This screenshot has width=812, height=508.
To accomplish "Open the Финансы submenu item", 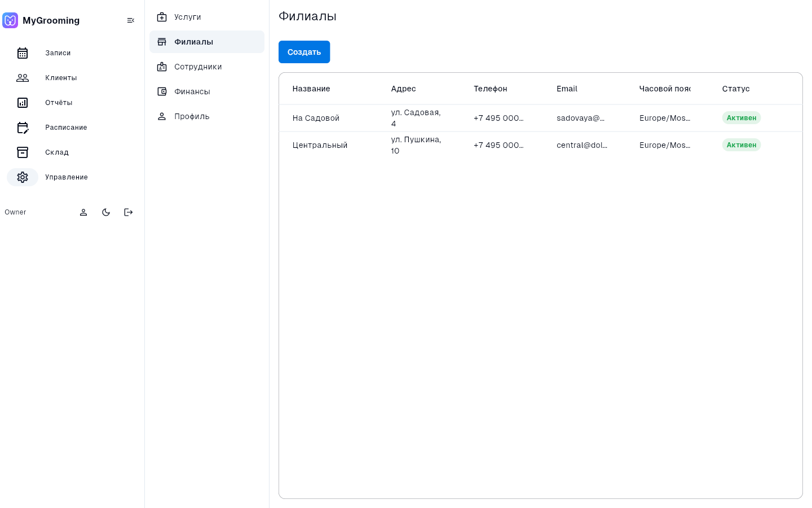I will [x=207, y=91].
